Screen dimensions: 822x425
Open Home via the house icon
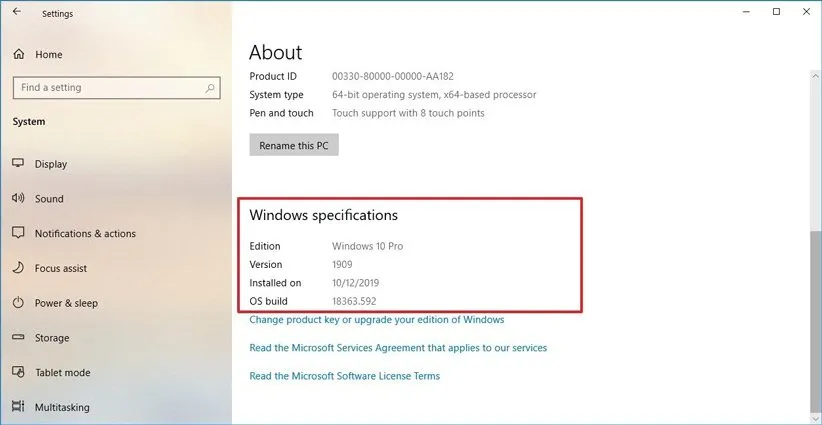[18, 54]
